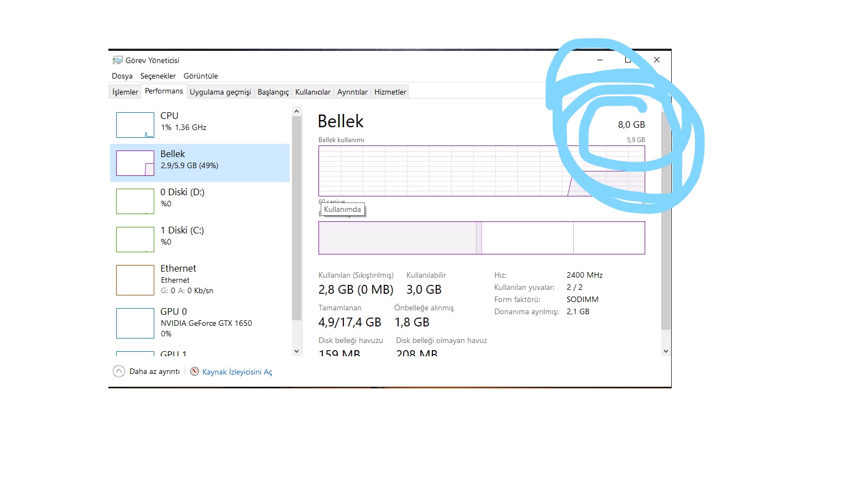Click the 0 Diski (D:) label
The image size is (868, 499).
coord(182,192)
